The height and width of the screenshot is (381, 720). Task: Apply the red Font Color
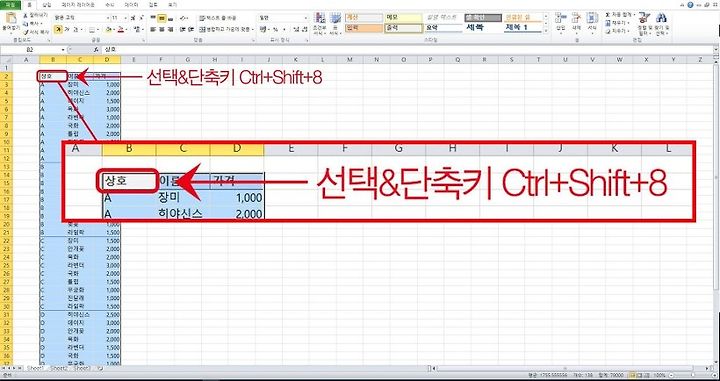tap(120, 29)
